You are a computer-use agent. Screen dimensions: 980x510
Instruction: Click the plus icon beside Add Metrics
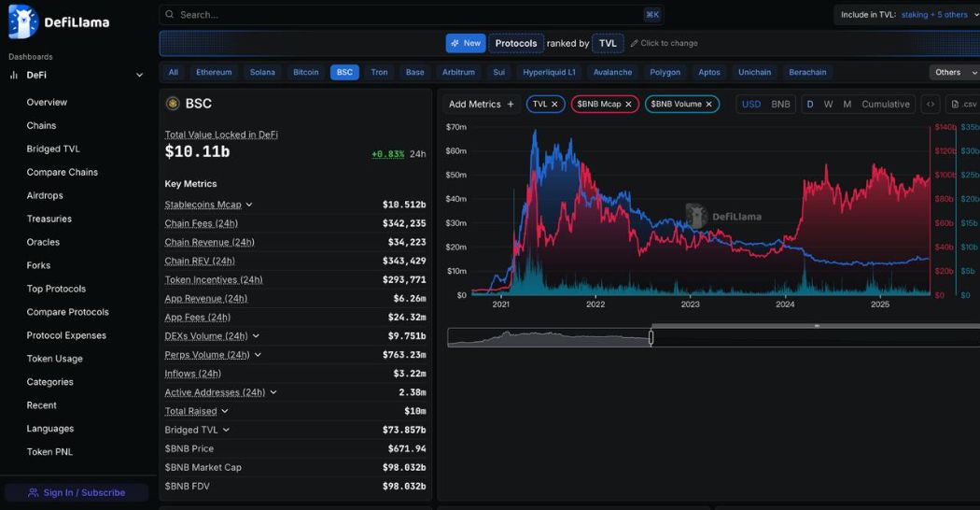click(x=511, y=105)
